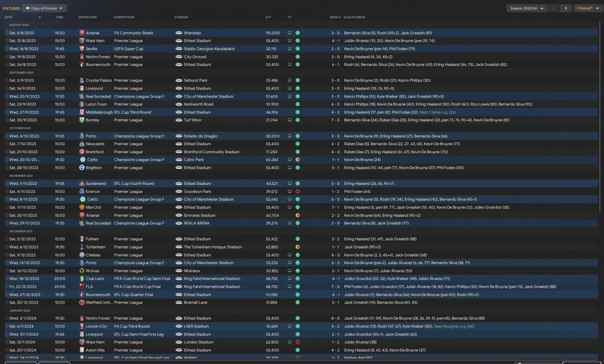Sort by the RESULT column header
This screenshot has height=364, width=604.
336,17
